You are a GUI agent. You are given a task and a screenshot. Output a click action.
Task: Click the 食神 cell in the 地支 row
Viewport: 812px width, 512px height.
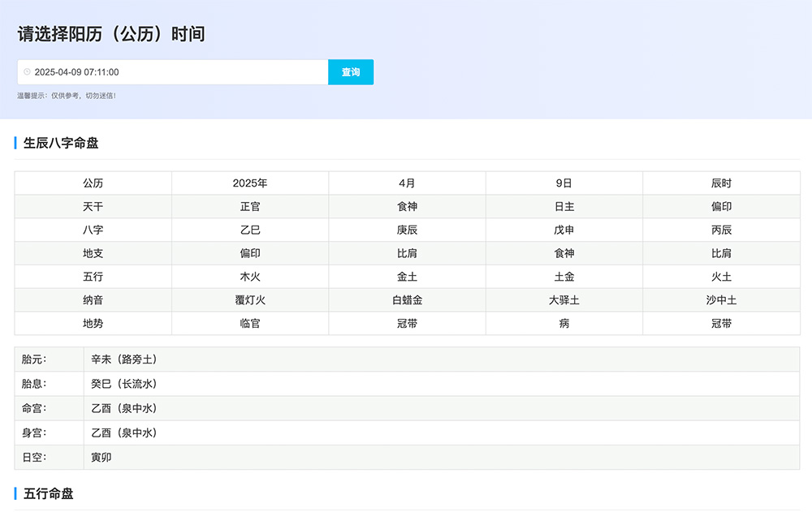(x=564, y=253)
